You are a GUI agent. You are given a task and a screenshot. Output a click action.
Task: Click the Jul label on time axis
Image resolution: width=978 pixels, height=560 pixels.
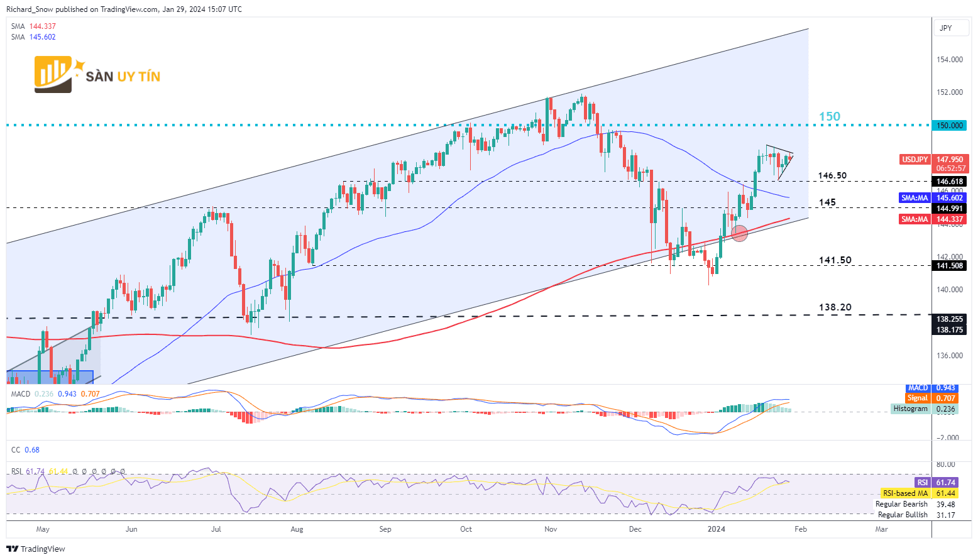pos(216,529)
